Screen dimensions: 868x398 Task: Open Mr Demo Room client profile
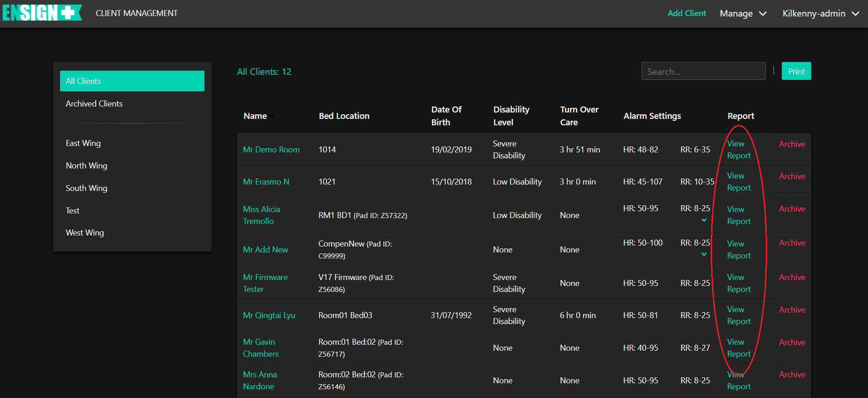click(271, 150)
